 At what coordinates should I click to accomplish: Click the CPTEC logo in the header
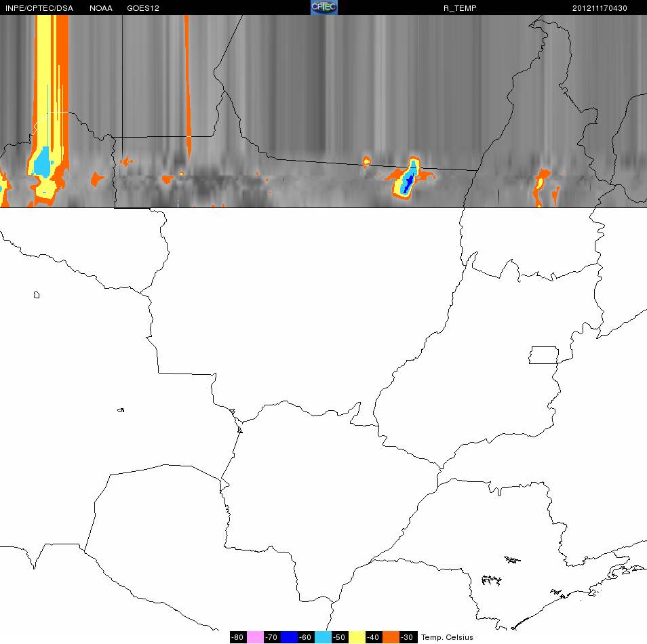[324, 7]
